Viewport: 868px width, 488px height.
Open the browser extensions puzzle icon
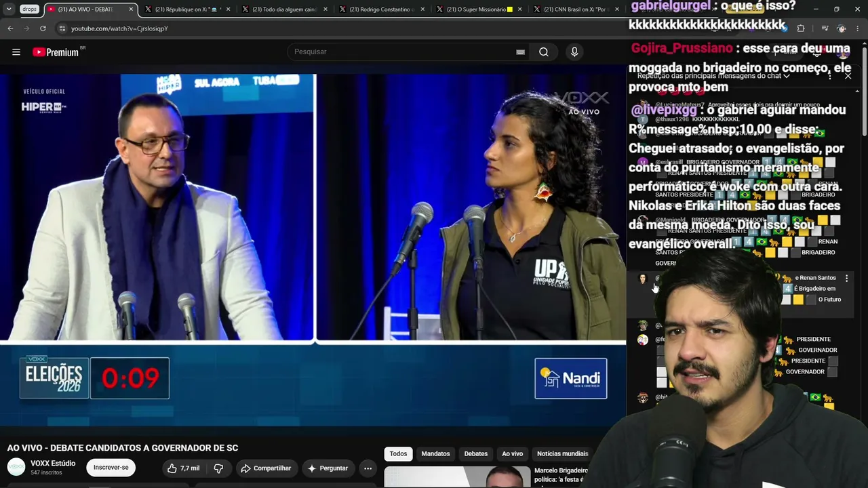[801, 28]
